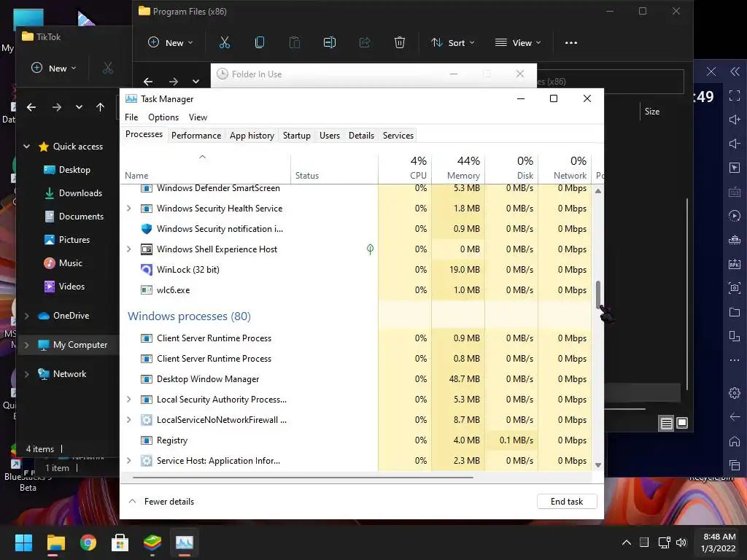Sort processes by the Memory column

point(458,168)
